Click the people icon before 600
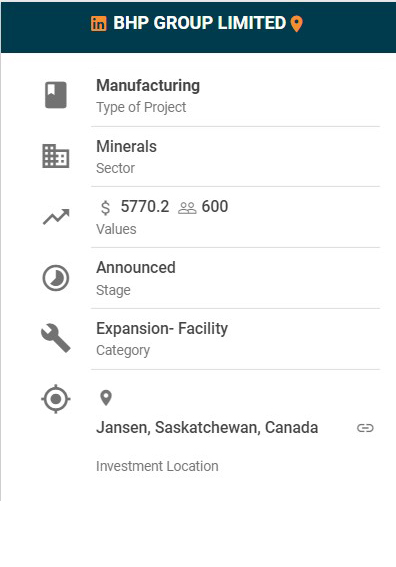396x567 pixels. [x=187, y=208]
